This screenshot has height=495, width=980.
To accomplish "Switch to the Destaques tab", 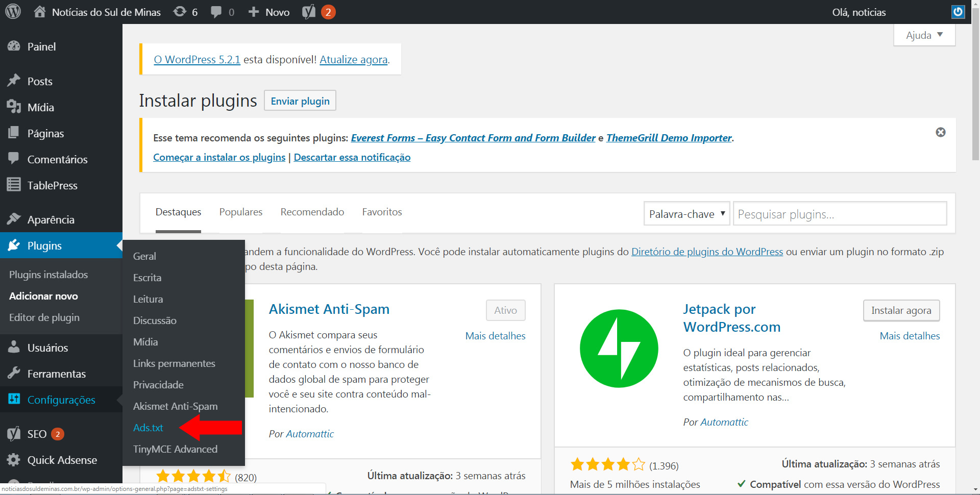I will 178,212.
